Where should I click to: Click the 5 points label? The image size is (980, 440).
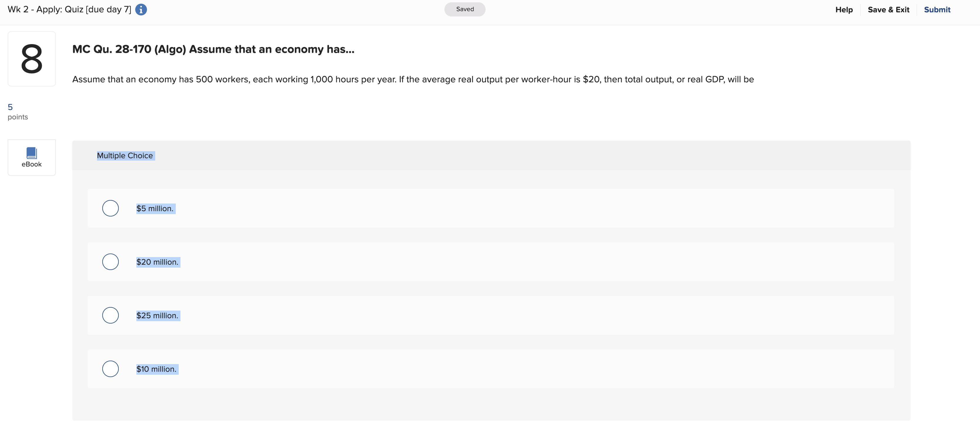pyautogui.click(x=18, y=112)
